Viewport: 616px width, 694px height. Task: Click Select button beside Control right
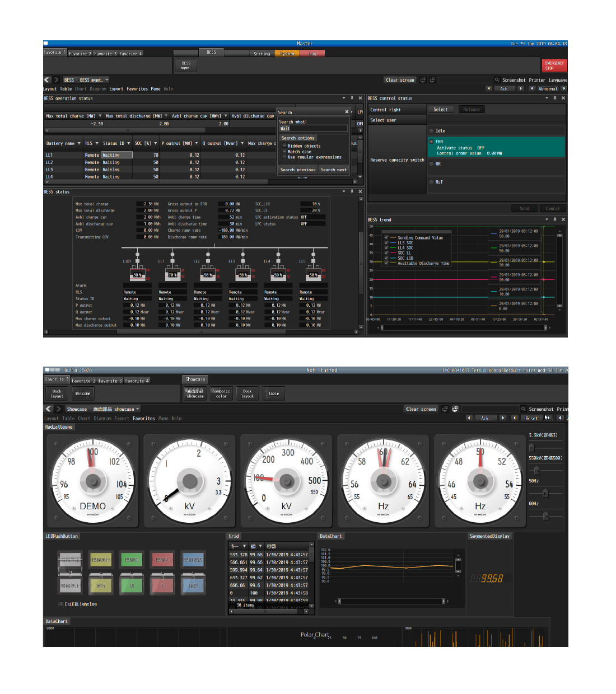(x=441, y=110)
